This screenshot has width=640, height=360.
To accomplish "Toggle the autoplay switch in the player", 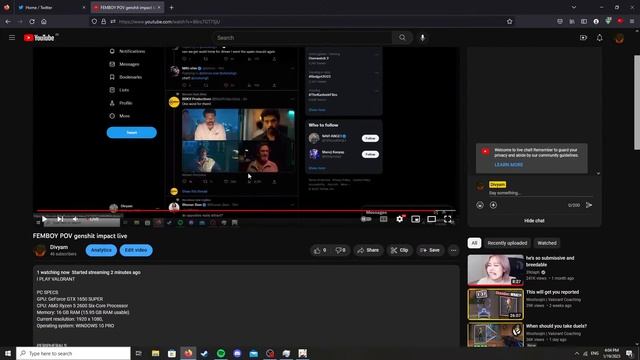I will 366,219.
